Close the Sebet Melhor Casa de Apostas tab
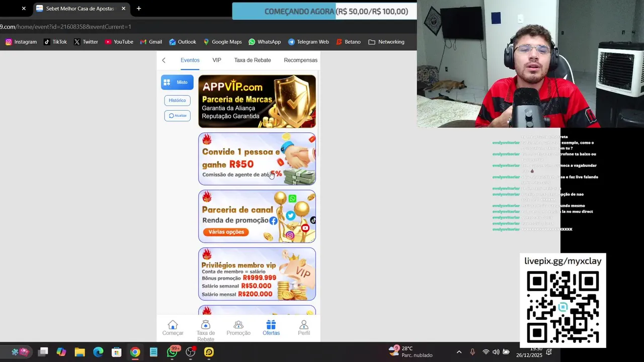 click(123, 9)
